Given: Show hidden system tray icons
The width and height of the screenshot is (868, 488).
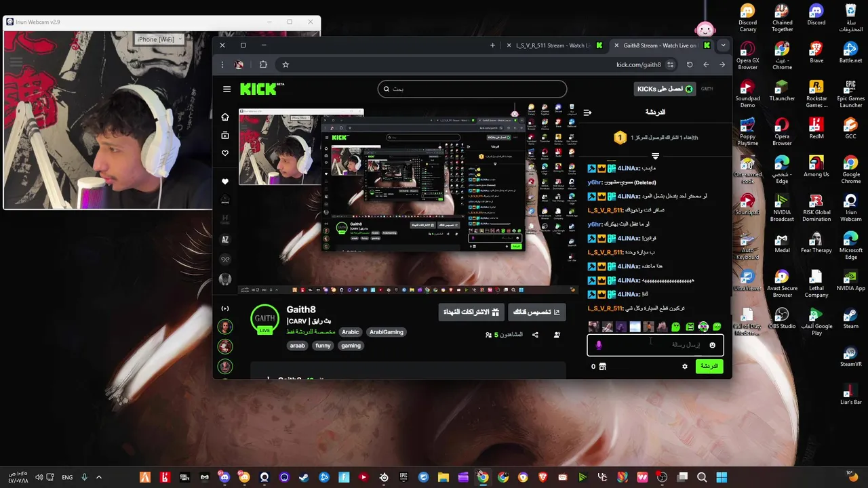Looking at the screenshot, I should click(x=99, y=477).
